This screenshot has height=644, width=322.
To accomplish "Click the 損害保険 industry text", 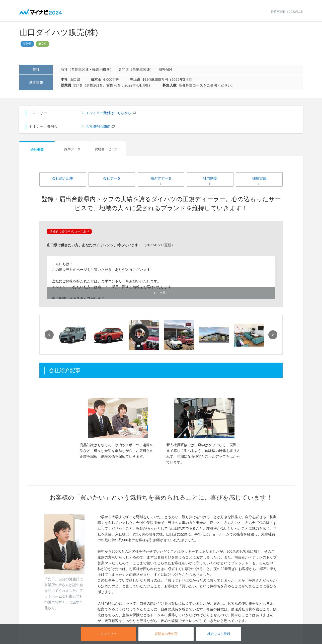I will click(166, 69).
